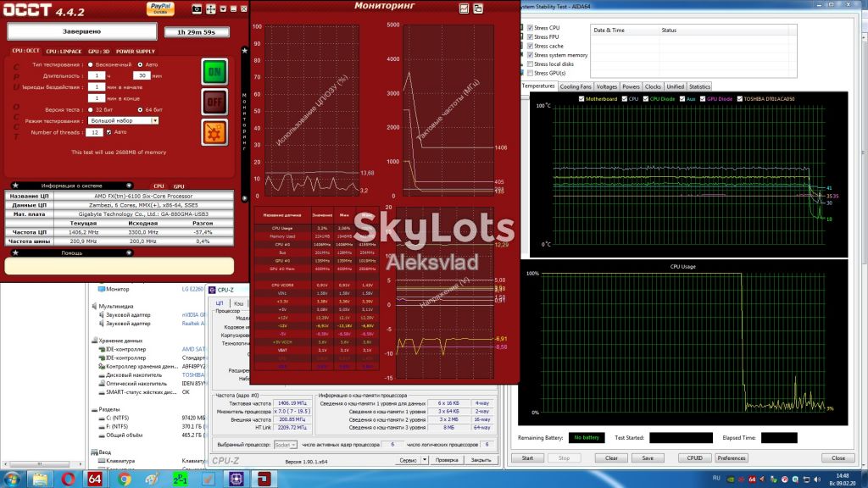Screen dimensions: 868x488
Task: Enable Stress GPU(s) in AIDA64
Action: [530, 73]
